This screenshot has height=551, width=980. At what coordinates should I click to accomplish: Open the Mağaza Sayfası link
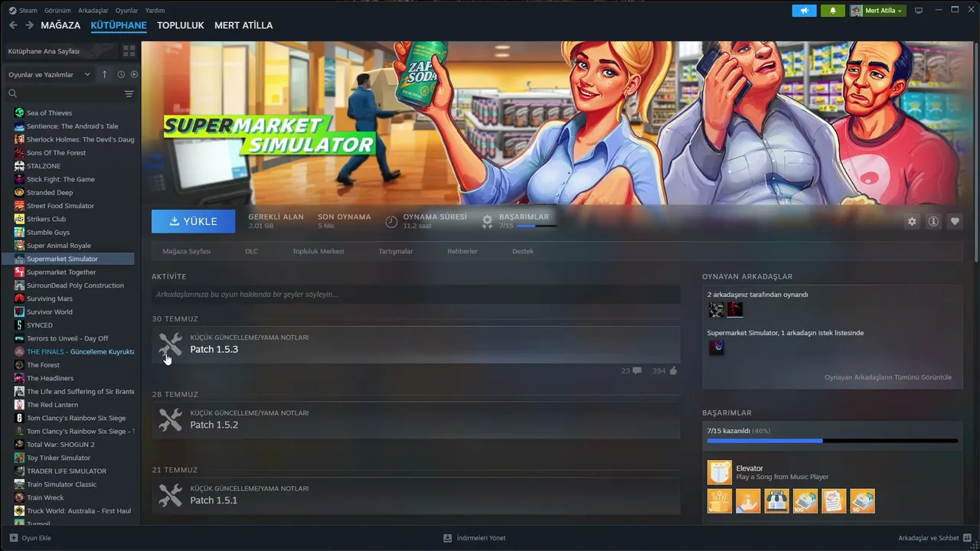[x=186, y=251]
